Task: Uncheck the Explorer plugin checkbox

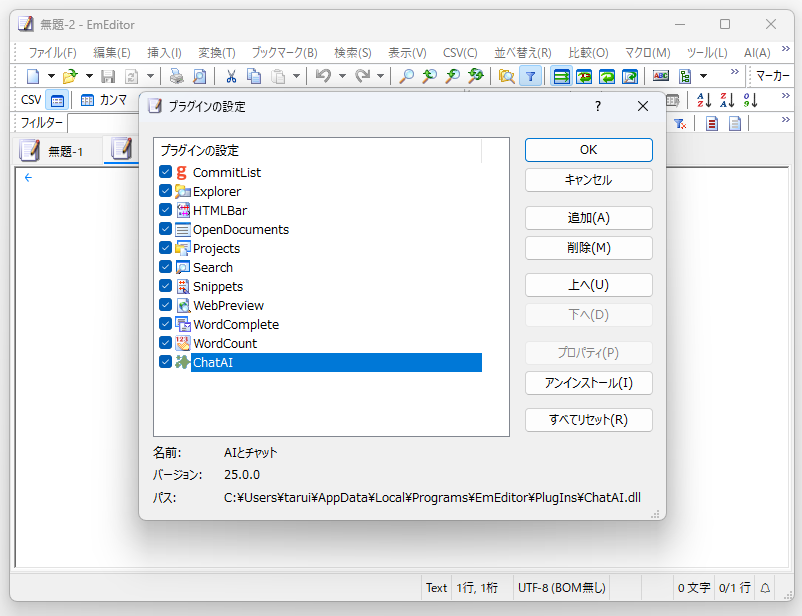Action: pos(165,191)
